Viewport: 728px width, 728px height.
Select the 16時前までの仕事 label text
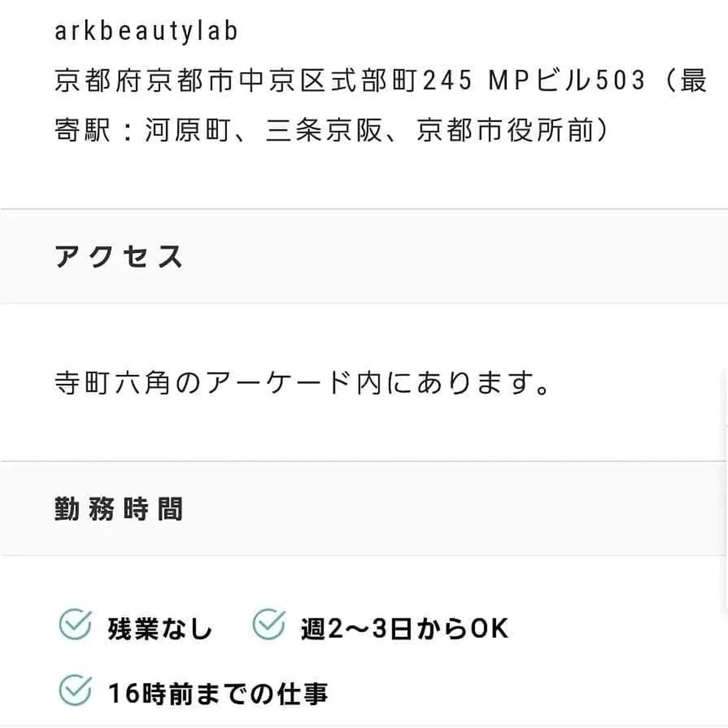218,693
